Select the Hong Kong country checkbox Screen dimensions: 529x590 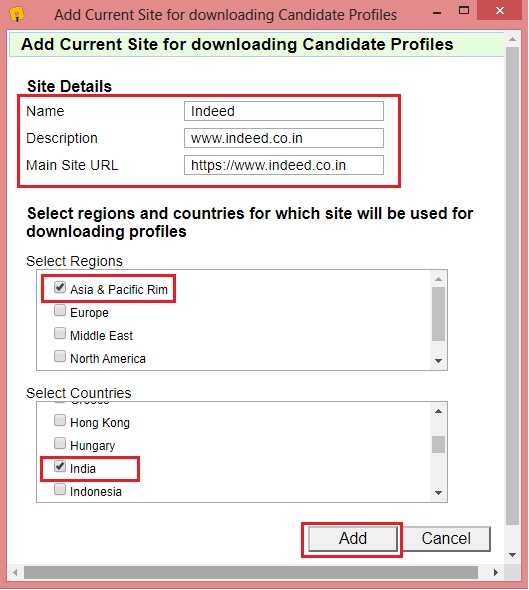tap(60, 420)
